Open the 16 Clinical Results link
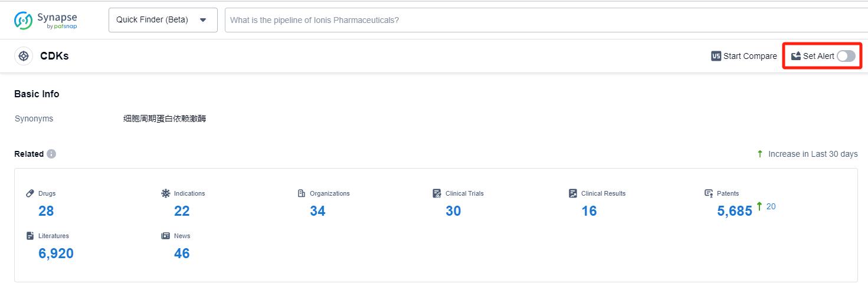The width and height of the screenshot is (868, 290). [589, 211]
